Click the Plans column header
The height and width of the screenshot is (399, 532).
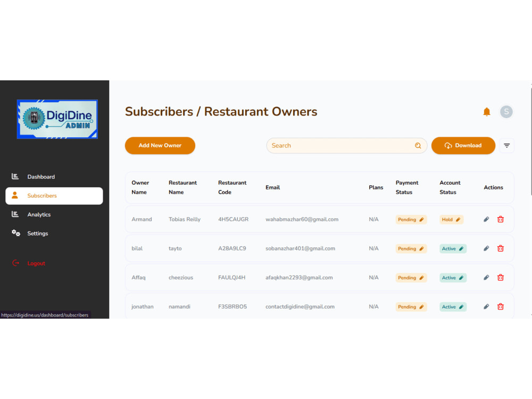[376, 188]
